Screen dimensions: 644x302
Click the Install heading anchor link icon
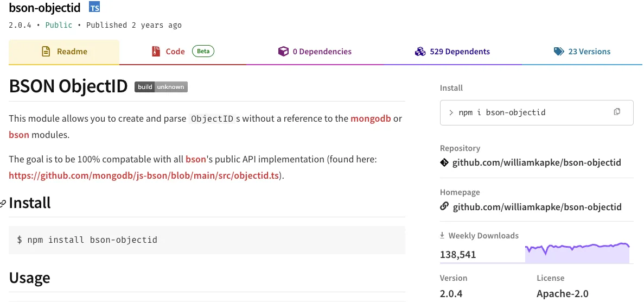3,204
